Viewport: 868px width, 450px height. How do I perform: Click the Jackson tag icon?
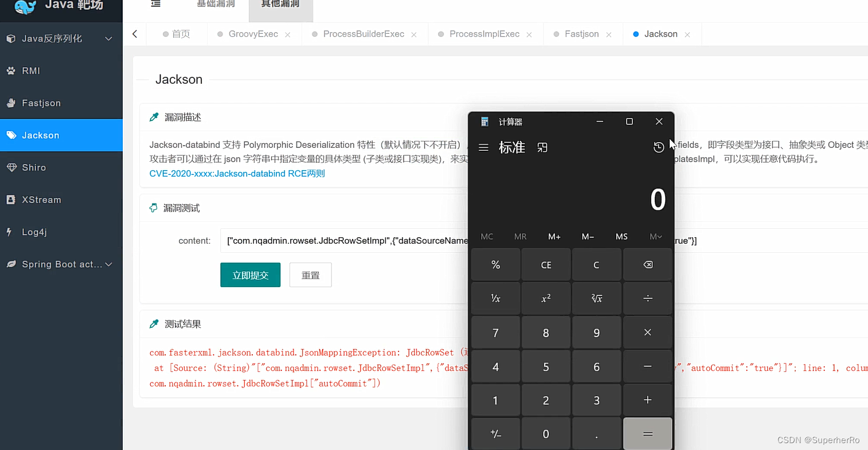11,135
